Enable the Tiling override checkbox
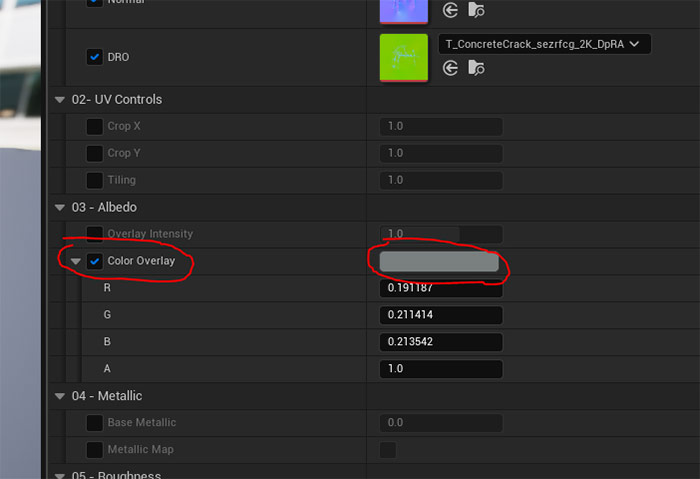This screenshot has height=479, width=700. pos(94,180)
